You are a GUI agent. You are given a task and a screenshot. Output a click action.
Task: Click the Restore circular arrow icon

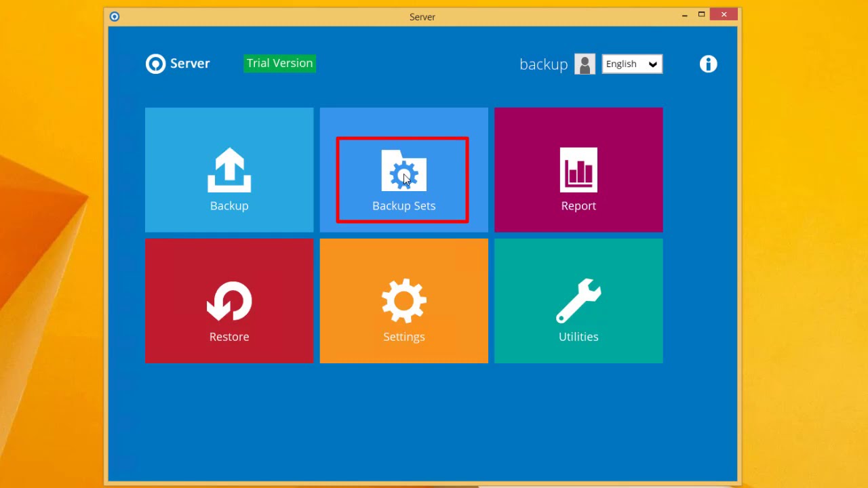[229, 301]
